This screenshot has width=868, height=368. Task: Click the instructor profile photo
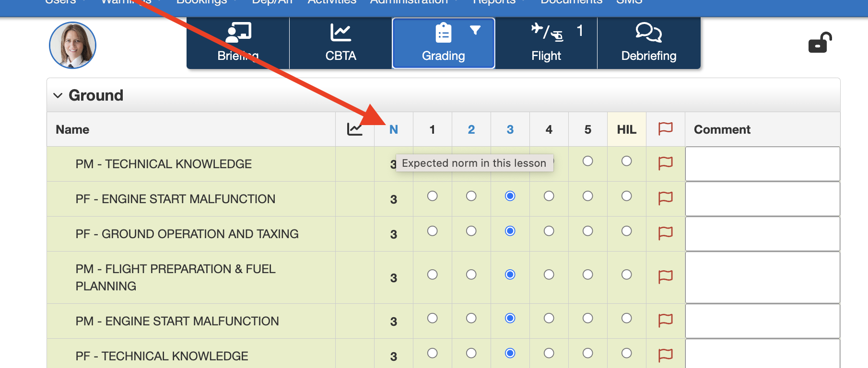pyautogui.click(x=73, y=45)
